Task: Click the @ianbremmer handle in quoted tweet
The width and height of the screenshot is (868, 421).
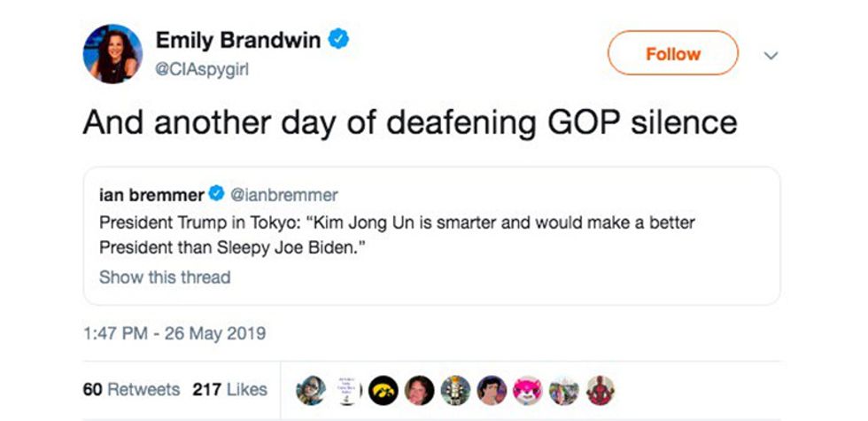Action: click(x=283, y=193)
